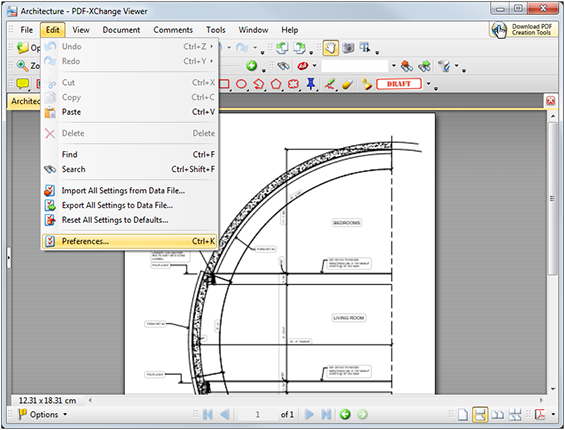565x430 pixels.
Task: Open the Window menu
Action: point(253,30)
